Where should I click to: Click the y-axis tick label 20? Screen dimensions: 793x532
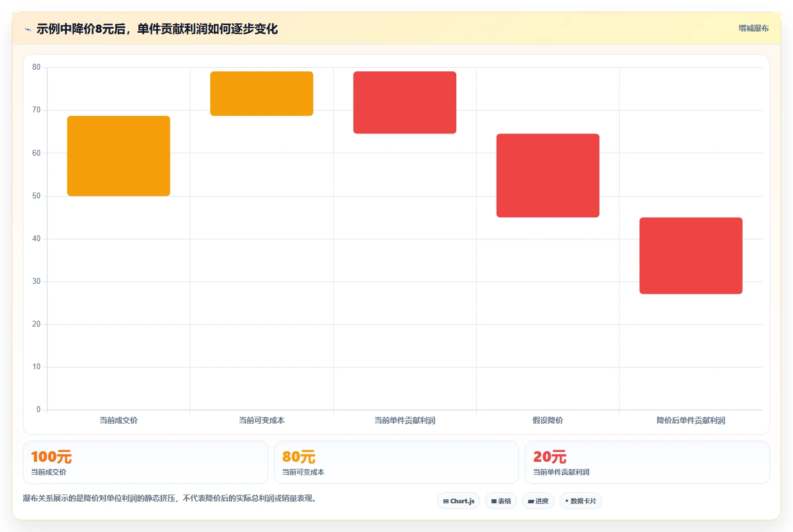click(36, 324)
